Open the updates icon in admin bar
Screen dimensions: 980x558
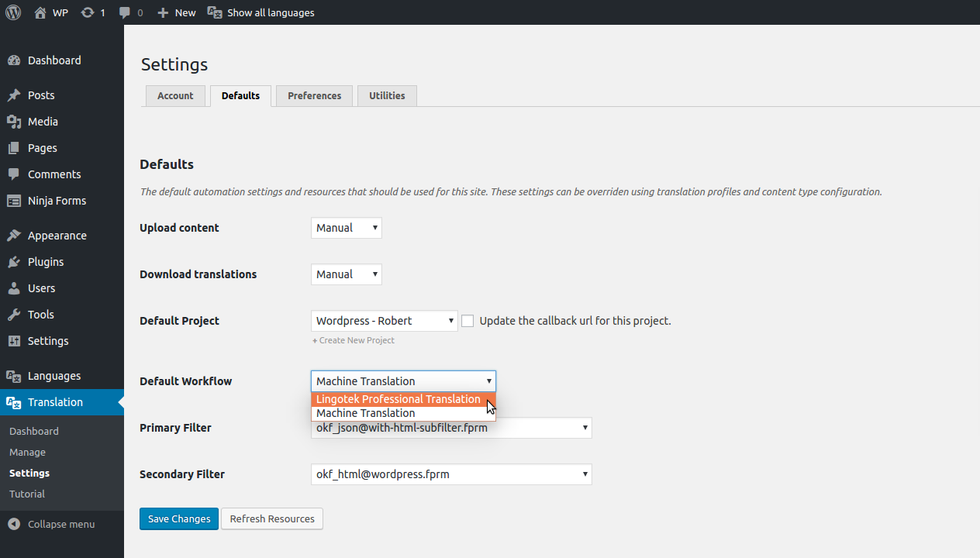pyautogui.click(x=88, y=12)
